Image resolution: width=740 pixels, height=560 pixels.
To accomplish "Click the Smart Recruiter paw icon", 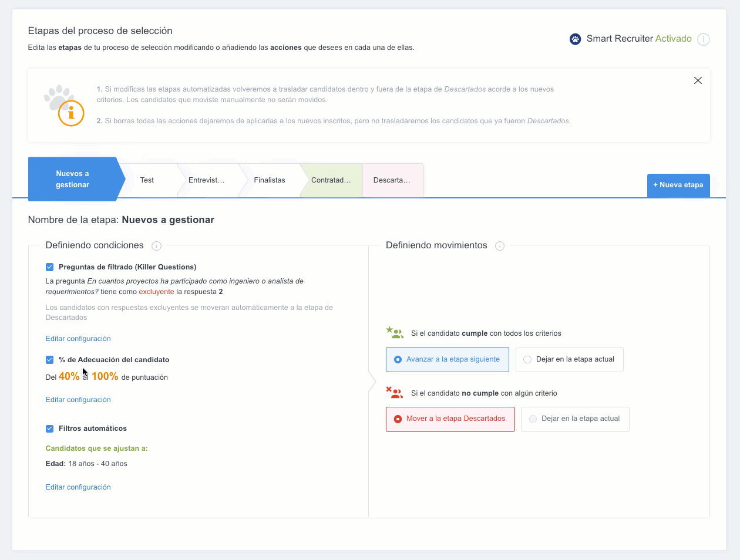I will 575,39.
